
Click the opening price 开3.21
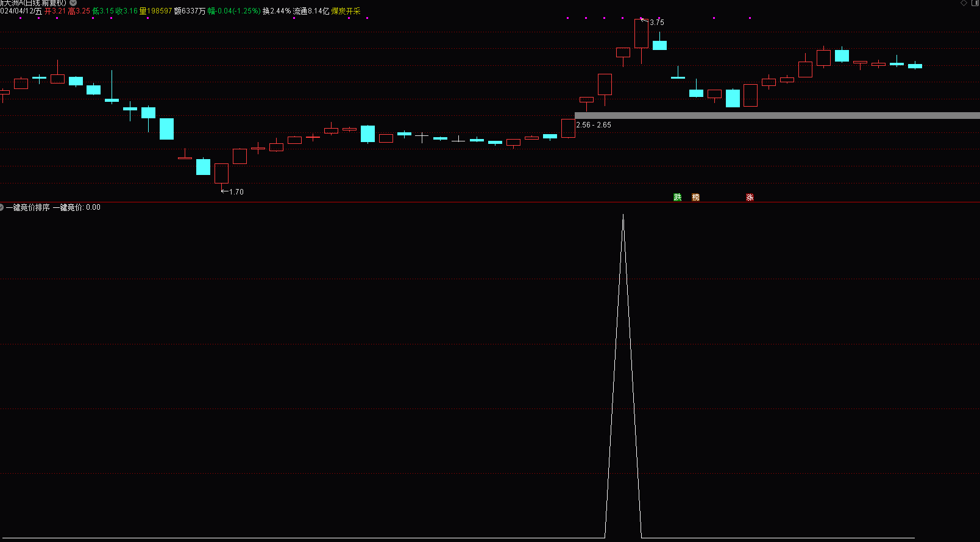click(55, 11)
